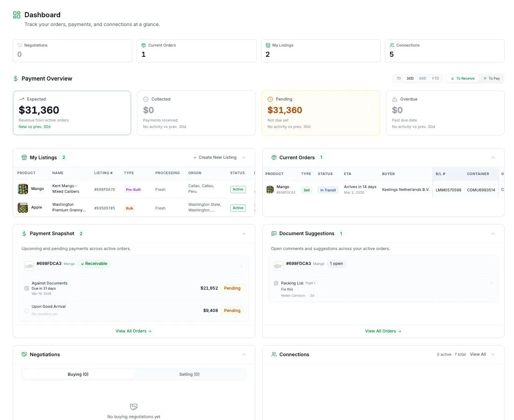The height and width of the screenshot is (420, 514).
Task: Collapse the Payment Snapshot panel chevron
Action: click(243, 234)
